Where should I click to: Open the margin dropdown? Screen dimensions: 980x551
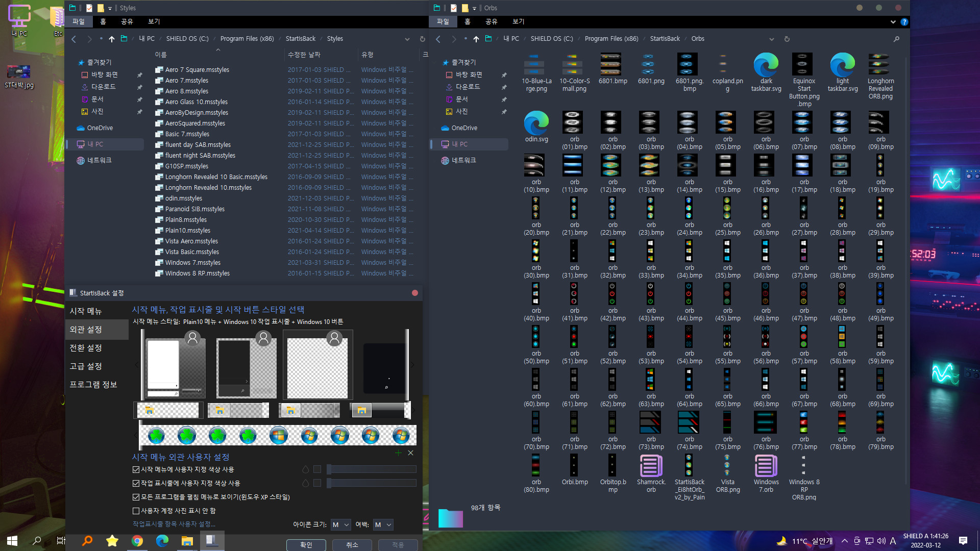(383, 524)
